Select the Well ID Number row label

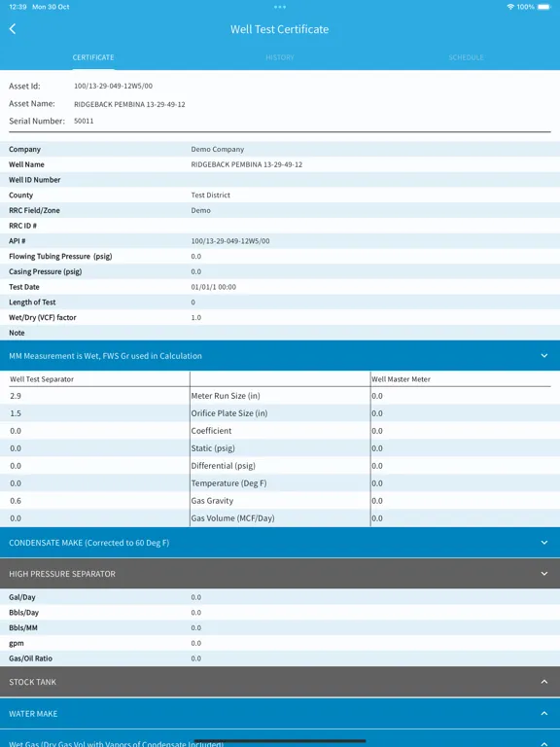35,180
